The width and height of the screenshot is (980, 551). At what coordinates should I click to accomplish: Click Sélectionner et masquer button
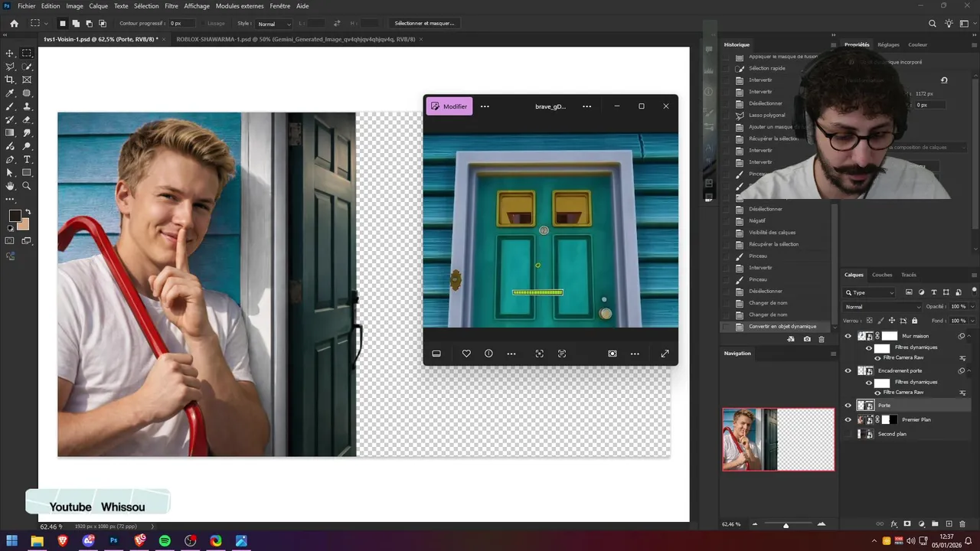(x=424, y=24)
